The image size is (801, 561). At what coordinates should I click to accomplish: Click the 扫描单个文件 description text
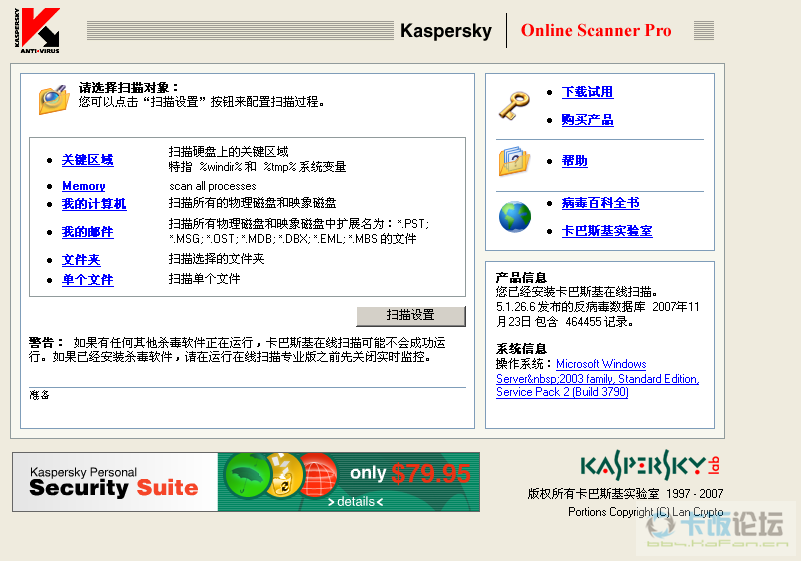pos(204,279)
